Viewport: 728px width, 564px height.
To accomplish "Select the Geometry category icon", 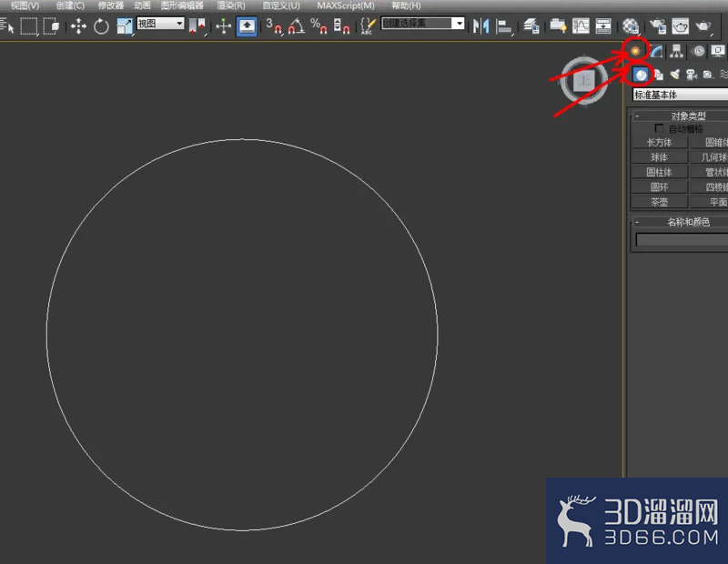I will (x=641, y=75).
